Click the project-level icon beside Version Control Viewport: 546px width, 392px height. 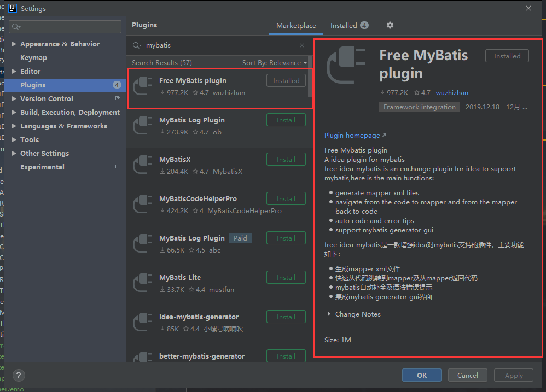click(118, 99)
